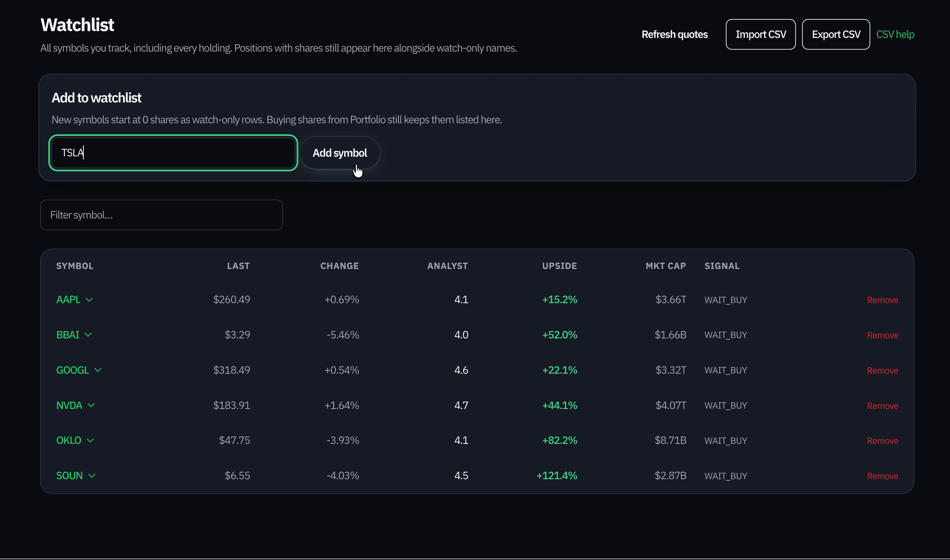Click OKLO upside value +82.2%
Screen dimensions: 950x560
(x=560, y=440)
